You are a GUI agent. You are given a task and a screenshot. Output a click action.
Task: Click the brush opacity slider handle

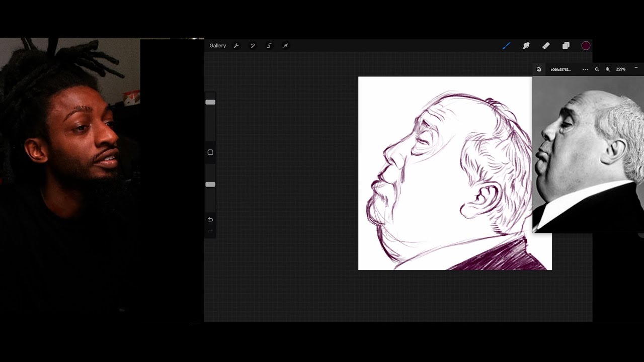tap(210, 185)
